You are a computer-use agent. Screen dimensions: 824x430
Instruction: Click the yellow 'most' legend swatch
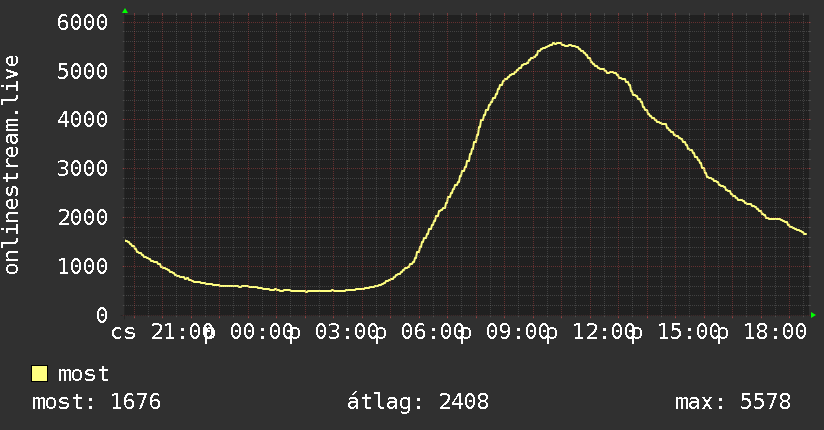pos(39,374)
